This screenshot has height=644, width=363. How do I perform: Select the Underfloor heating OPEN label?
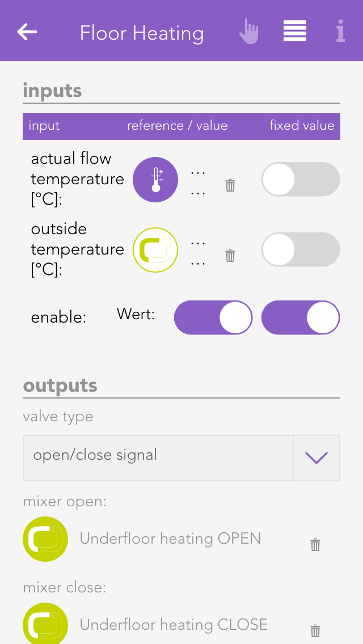click(x=170, y=539)
